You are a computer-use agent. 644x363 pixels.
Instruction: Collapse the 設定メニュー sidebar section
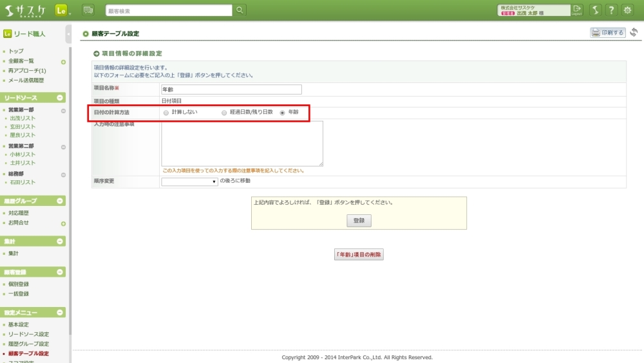point(60,313)
